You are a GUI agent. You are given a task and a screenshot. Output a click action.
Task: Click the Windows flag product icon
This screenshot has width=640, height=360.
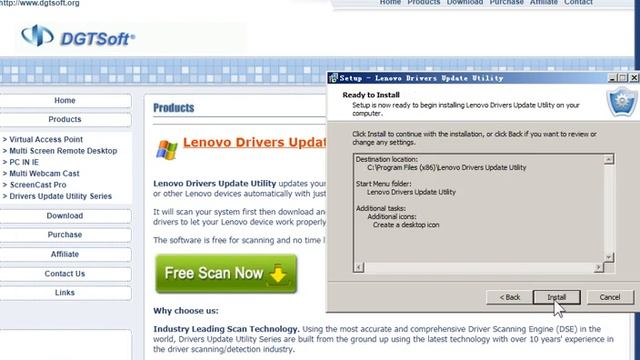coord(167,149)
